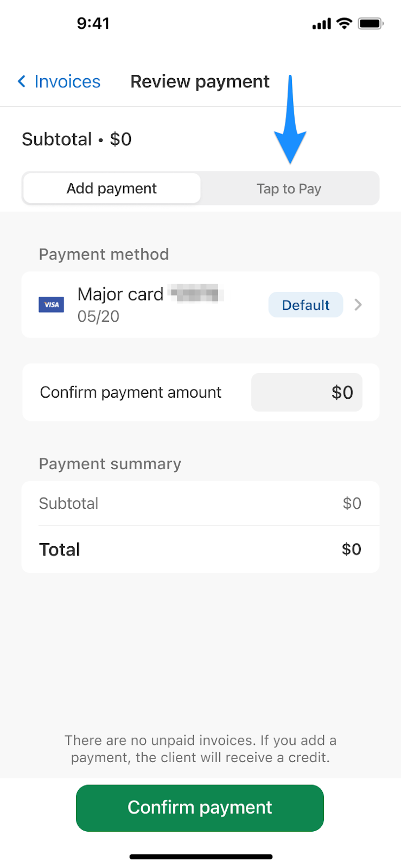The image size is (401, 868).
Task: Click the blurred card number
Action: [195, 294]
